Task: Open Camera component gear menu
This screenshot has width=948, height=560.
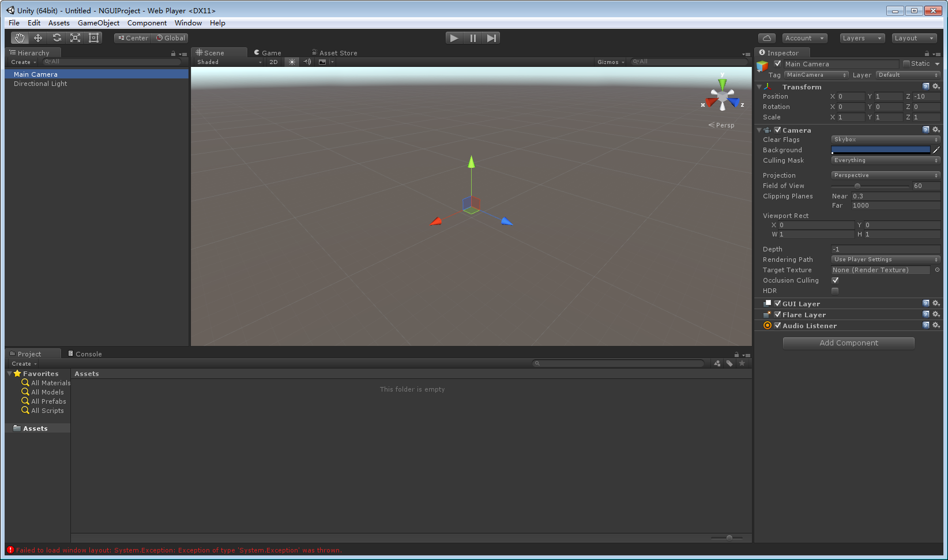Action: point(936,130)
